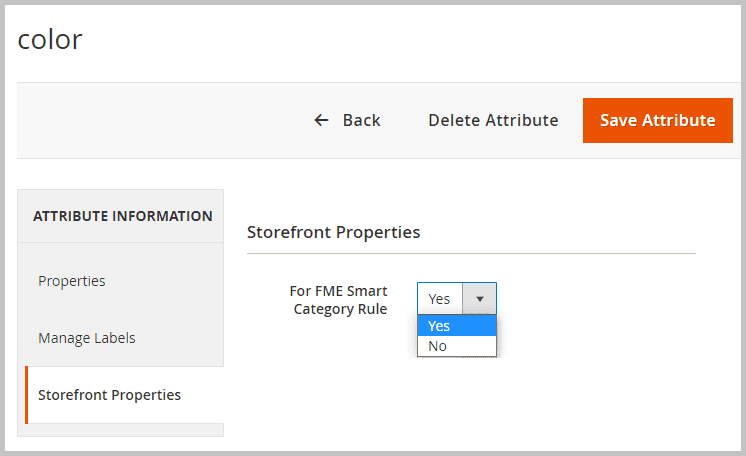Click the For FME Smart Category Rule label
Image resolution: width=746 pixels, height=456 pixels.
click(338, 300)
